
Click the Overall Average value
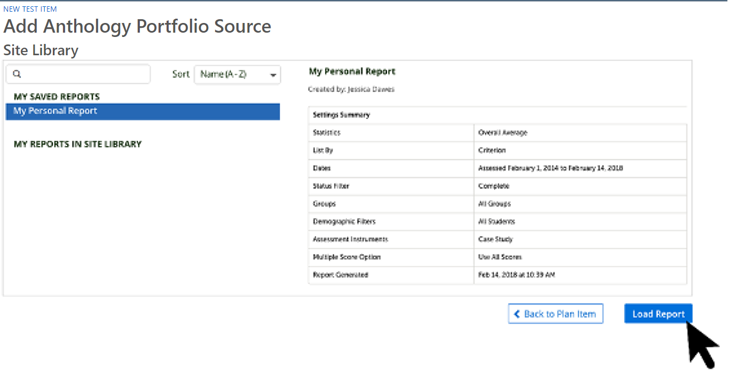(x=502, y=133)
